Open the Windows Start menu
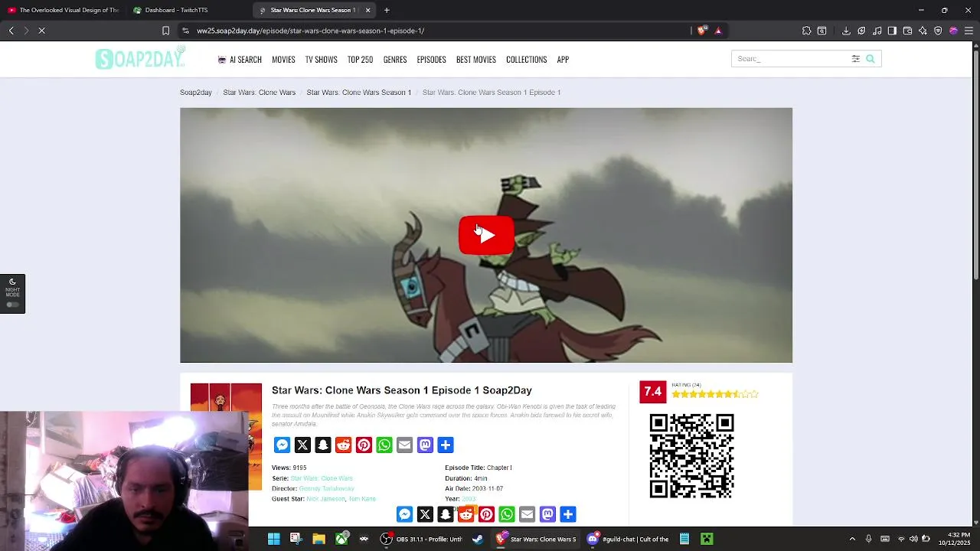Screen dimensions: 980x551 click(x=273, y=539)
